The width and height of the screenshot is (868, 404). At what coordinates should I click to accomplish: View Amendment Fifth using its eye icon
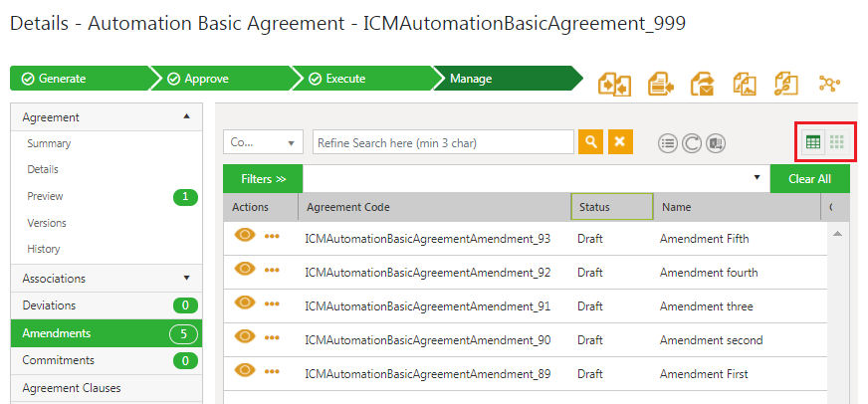tap(245, 235)
